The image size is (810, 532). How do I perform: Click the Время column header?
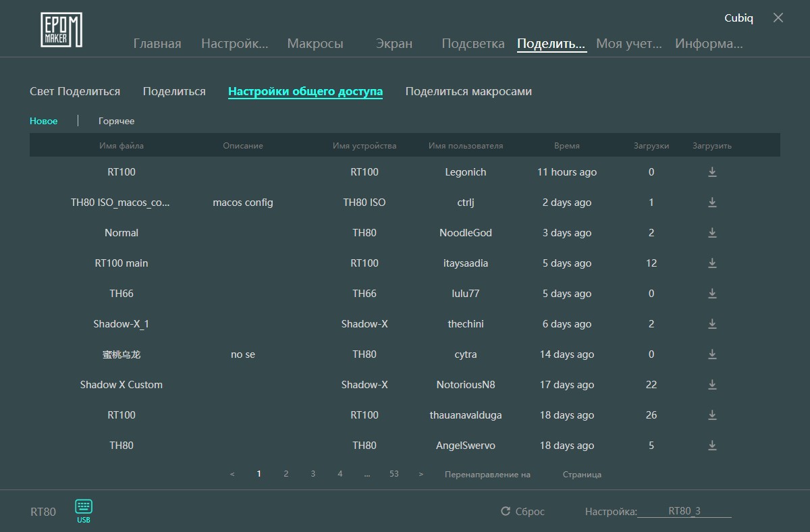coord(567,146)
